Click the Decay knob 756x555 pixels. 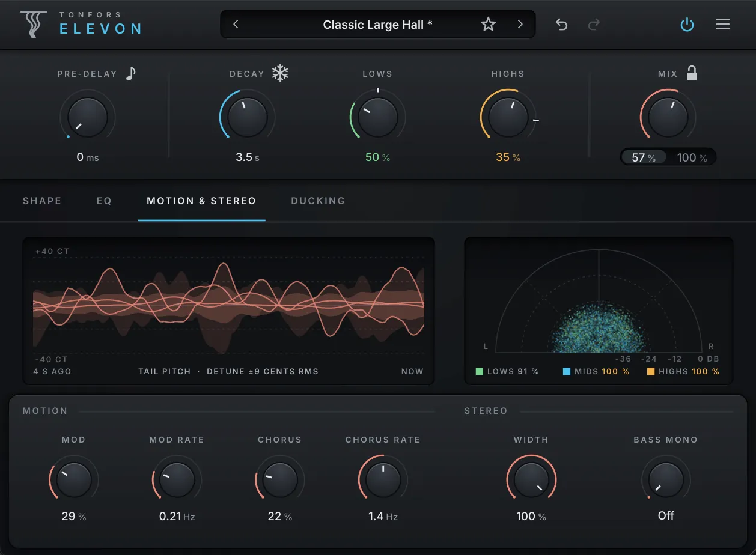(248, 117)
